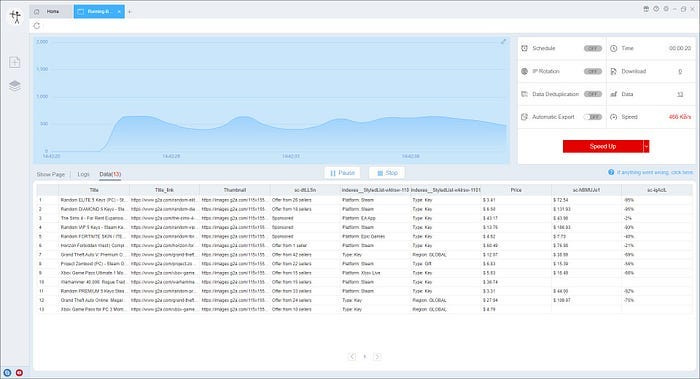The height and width of the screenshot is (379, 700).
Task: Click the Octoparse logo in the sidebar
Action: (16, 17)
